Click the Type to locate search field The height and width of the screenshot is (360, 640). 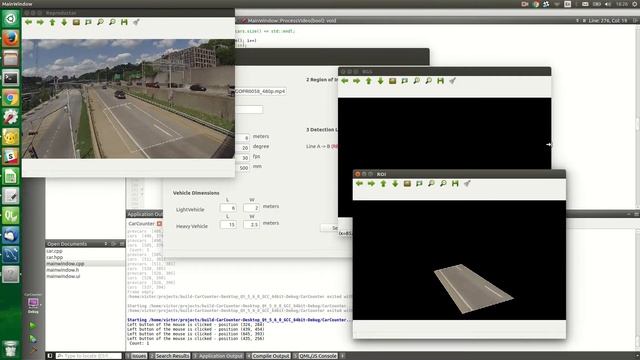coord(89,356)
